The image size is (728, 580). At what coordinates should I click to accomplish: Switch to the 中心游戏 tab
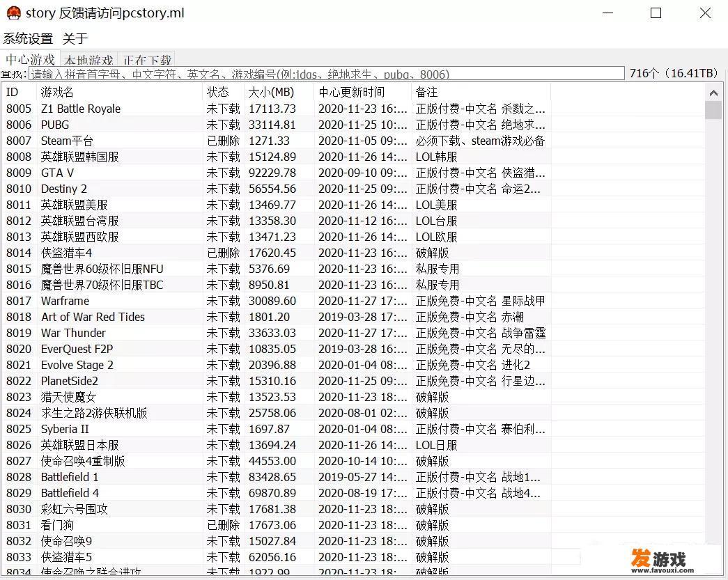pyautogui.click(x=30, y=59)
